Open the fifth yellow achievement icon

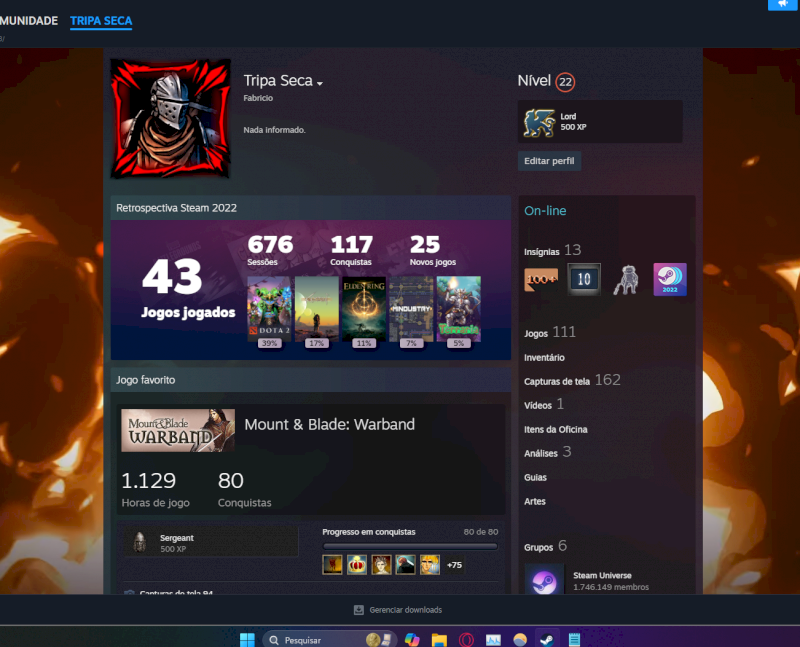430,565
